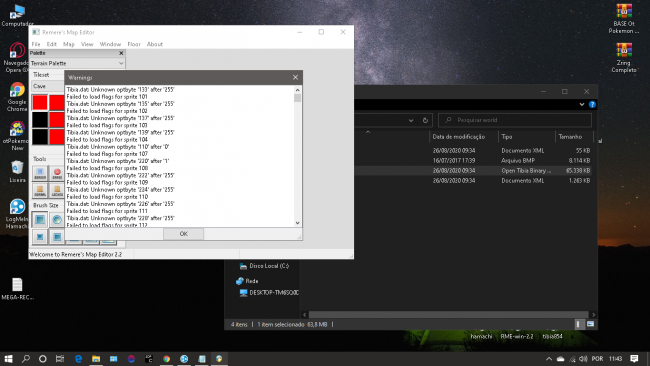Confirm the Warnings dialog with OK

coord(183,234)
